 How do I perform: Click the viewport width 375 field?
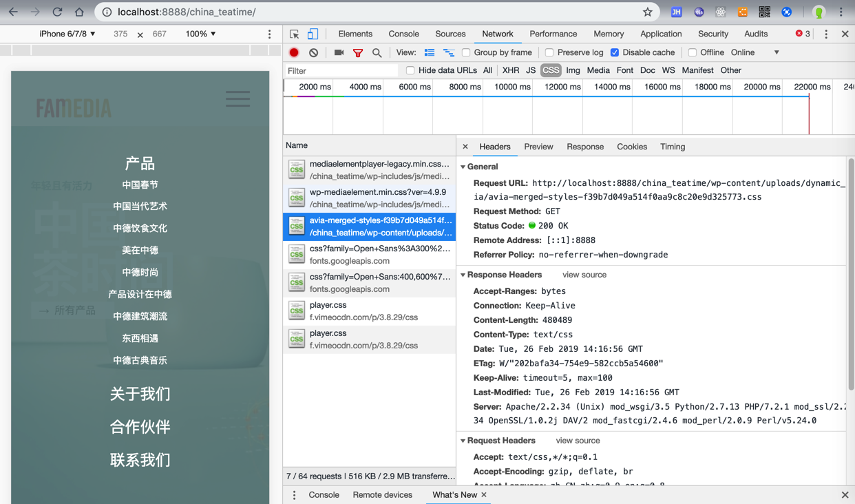click(120, 34)
